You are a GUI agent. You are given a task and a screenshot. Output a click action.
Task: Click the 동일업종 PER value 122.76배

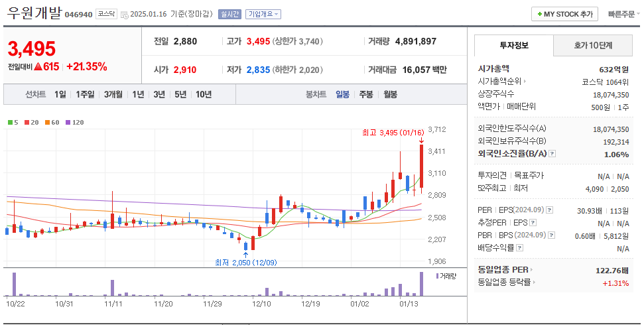pos(612,271)
